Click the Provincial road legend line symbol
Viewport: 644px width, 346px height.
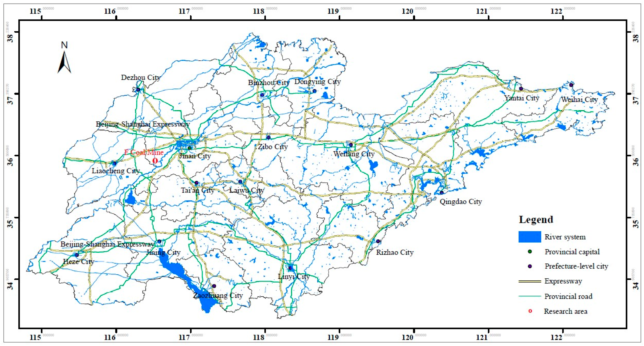click(x=530, y=296)
